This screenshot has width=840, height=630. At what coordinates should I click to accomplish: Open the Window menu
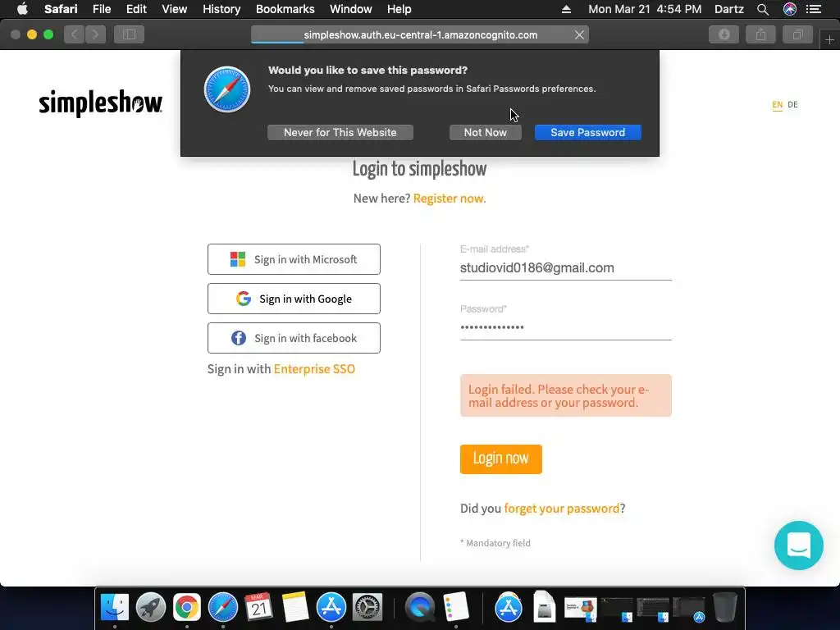click(x=351, y=9)
